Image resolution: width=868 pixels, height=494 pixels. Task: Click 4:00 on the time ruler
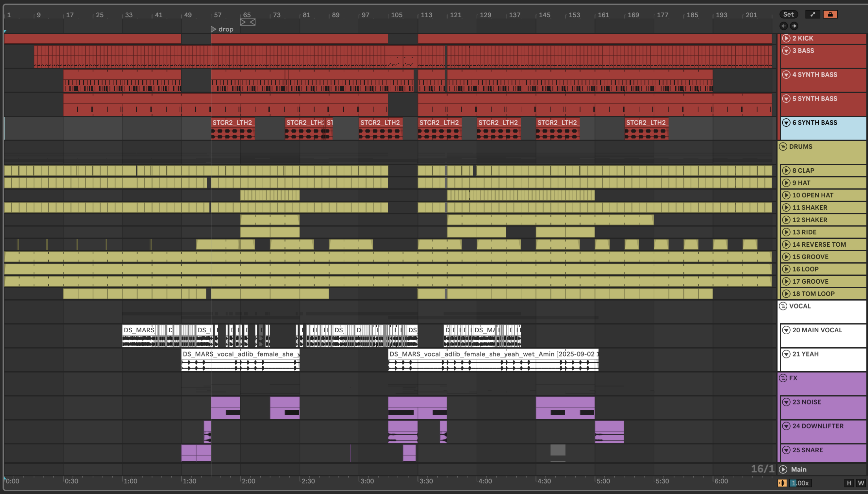pyautogui.click(x=485, y=481)
